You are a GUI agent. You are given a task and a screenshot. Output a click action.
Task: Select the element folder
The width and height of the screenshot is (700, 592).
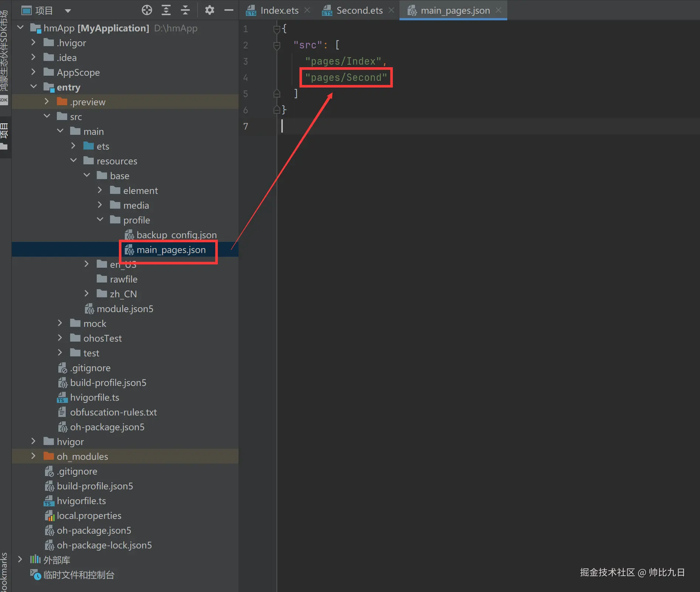point(140,191)
